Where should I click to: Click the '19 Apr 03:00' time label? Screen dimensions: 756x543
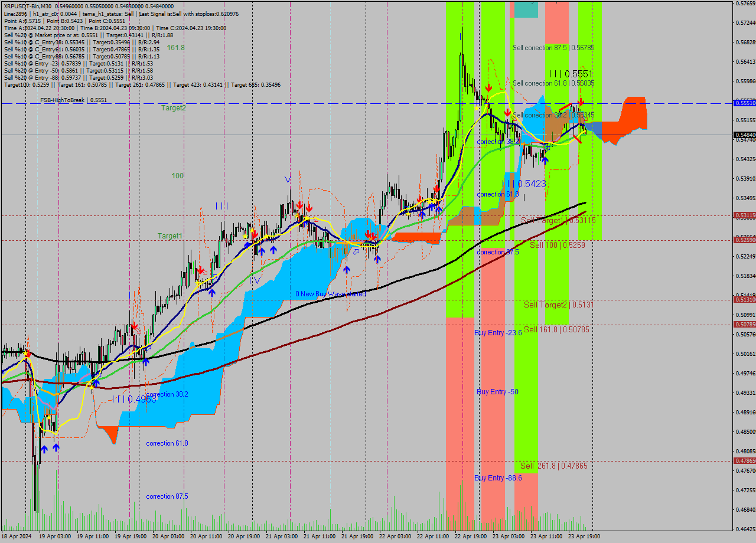[x=54, y=537]
